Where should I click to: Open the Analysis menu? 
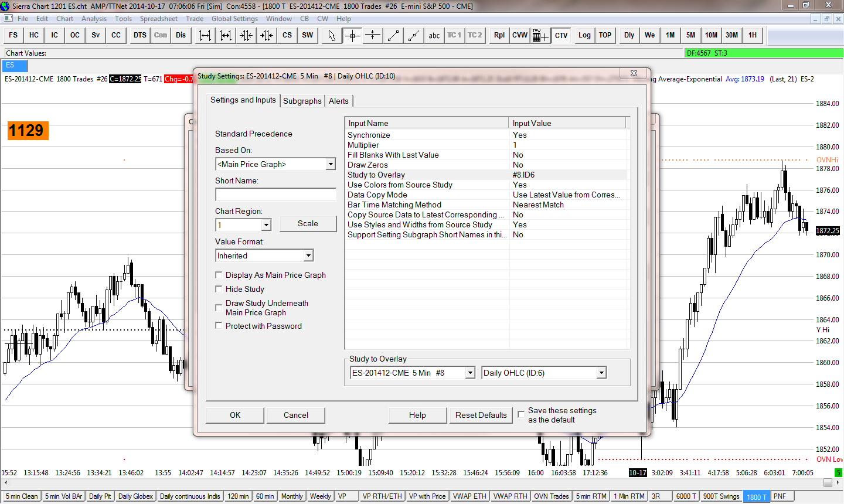coord(94,19)
